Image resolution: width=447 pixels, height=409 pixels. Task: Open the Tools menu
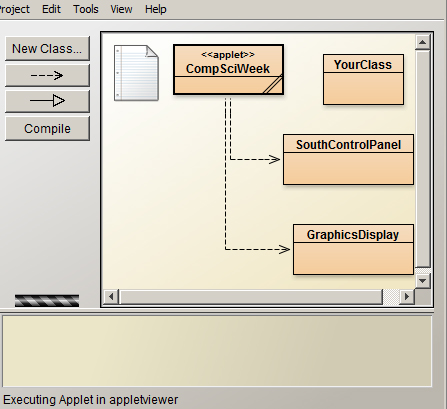[x=86, y=9]
